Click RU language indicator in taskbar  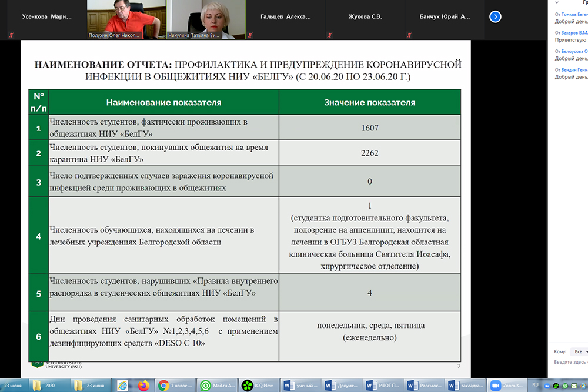534,386
